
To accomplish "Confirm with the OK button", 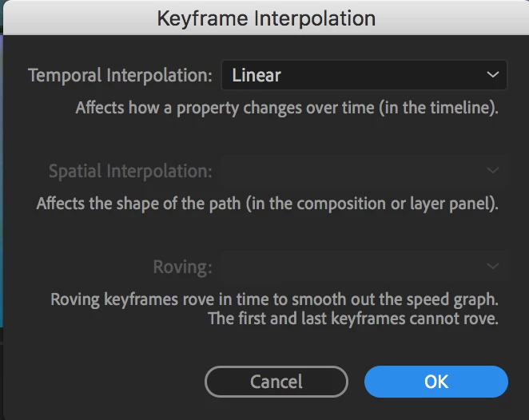I will pyautogui.click(x=436, y=382).
